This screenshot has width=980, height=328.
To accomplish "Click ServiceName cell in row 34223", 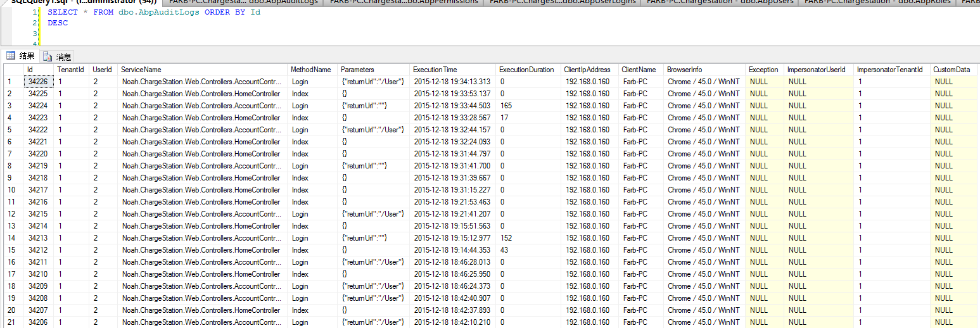I will click(x=203, y=118).
